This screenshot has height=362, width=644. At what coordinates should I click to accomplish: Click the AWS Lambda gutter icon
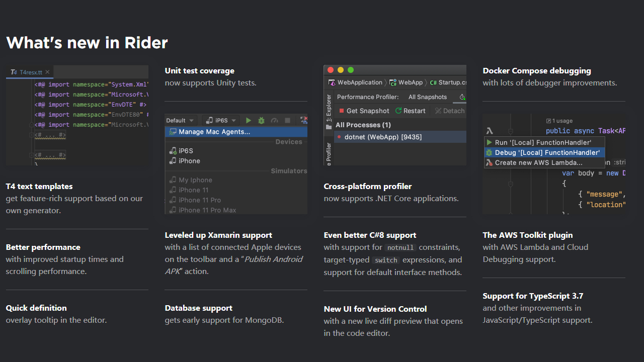point(489,131)
